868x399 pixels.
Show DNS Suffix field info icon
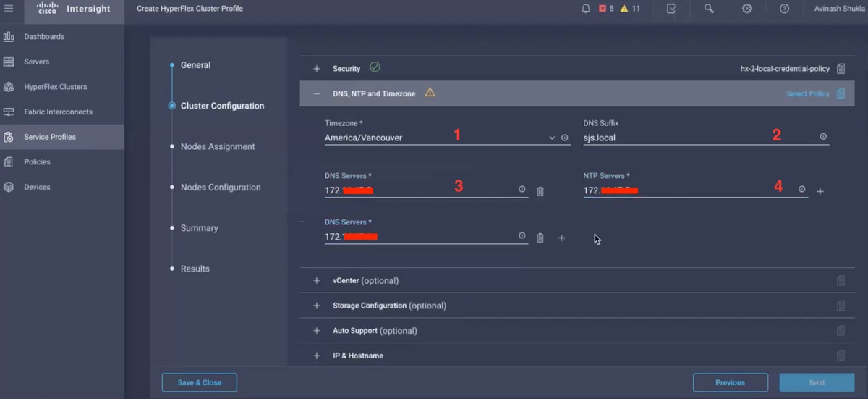tap(823, 136)
